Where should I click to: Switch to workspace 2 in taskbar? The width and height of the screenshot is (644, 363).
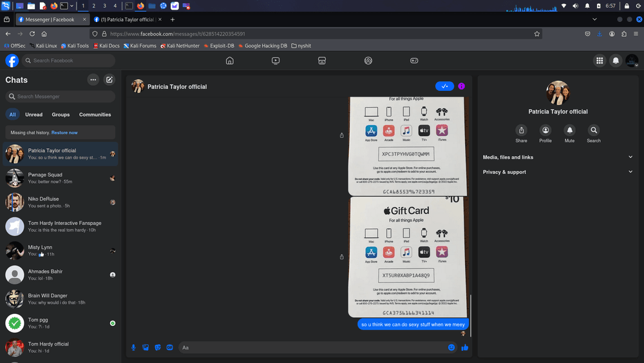[x=93, y=6]
